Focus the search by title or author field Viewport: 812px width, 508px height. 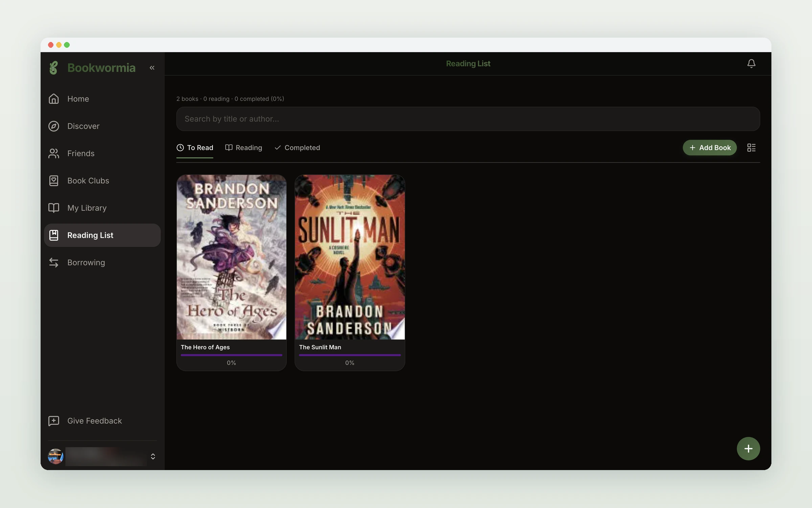click(x=468, y=119)
